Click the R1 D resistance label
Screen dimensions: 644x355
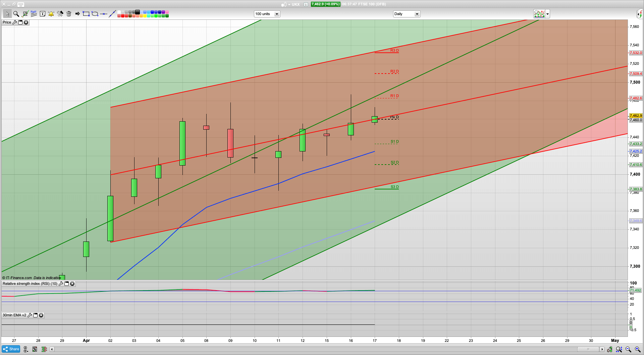394,96
